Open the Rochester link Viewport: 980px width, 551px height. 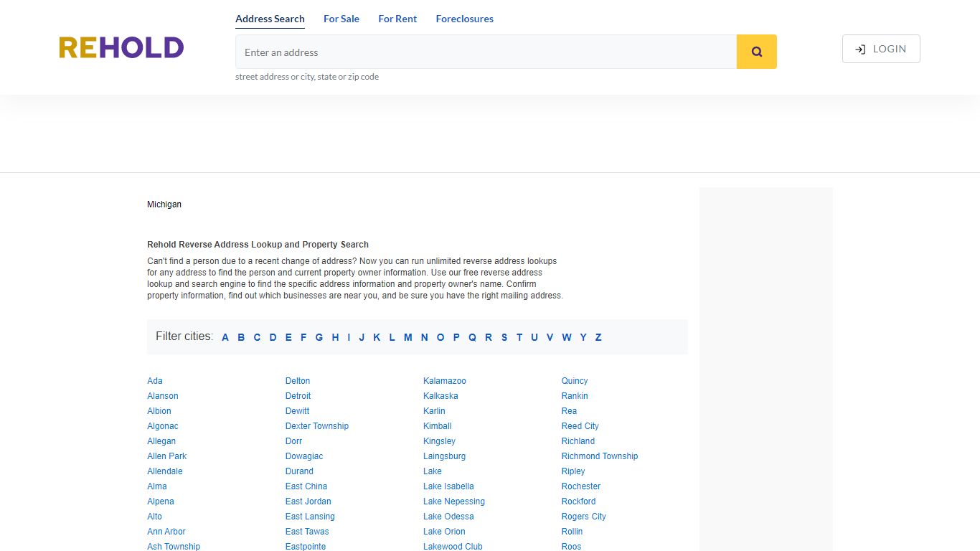(x=581, y=486)
